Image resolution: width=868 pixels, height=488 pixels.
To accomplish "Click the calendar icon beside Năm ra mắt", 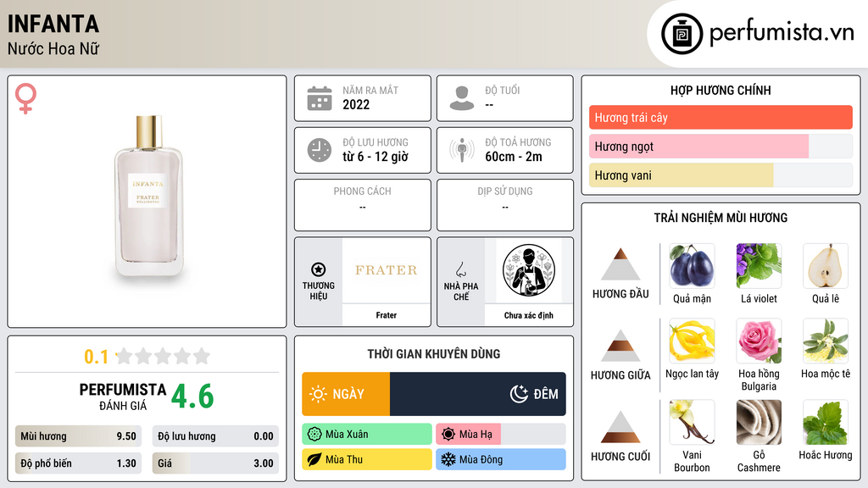I will point(320,98).
